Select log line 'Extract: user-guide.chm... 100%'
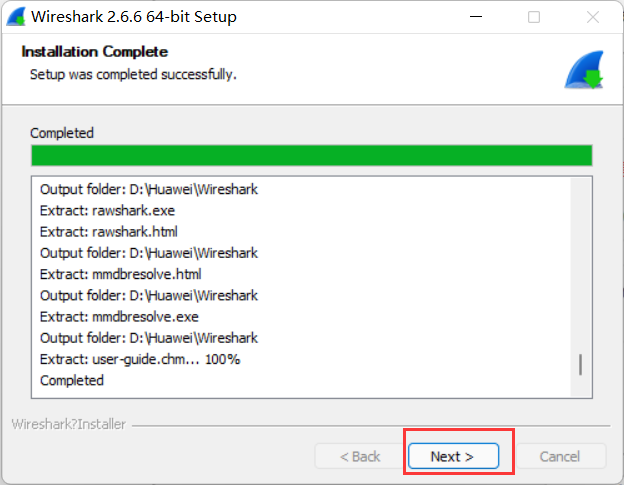 pos(140,359)
